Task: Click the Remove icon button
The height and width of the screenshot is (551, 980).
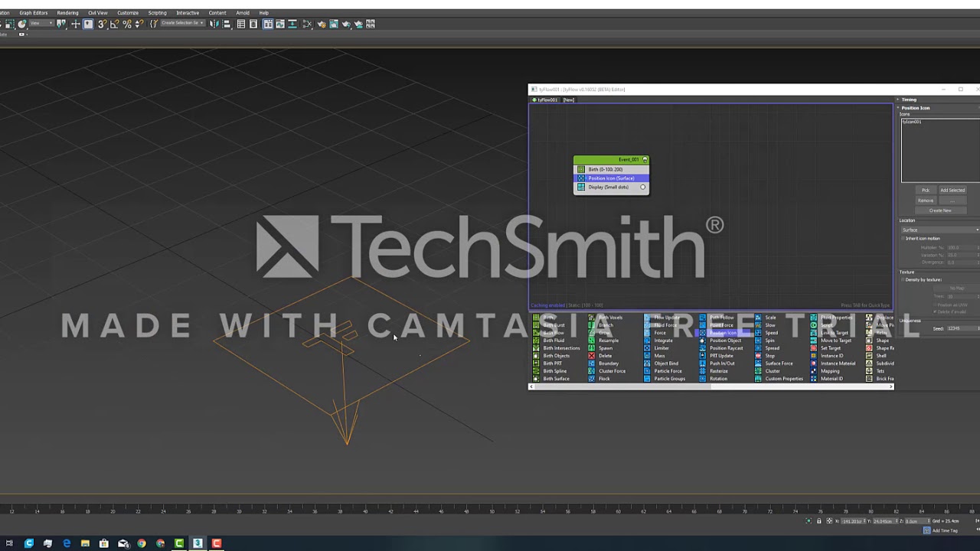Action: [925, 201]
